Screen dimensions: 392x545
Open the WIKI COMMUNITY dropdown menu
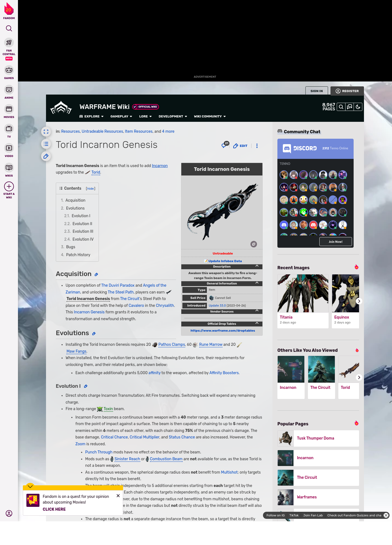click(210, 116)
